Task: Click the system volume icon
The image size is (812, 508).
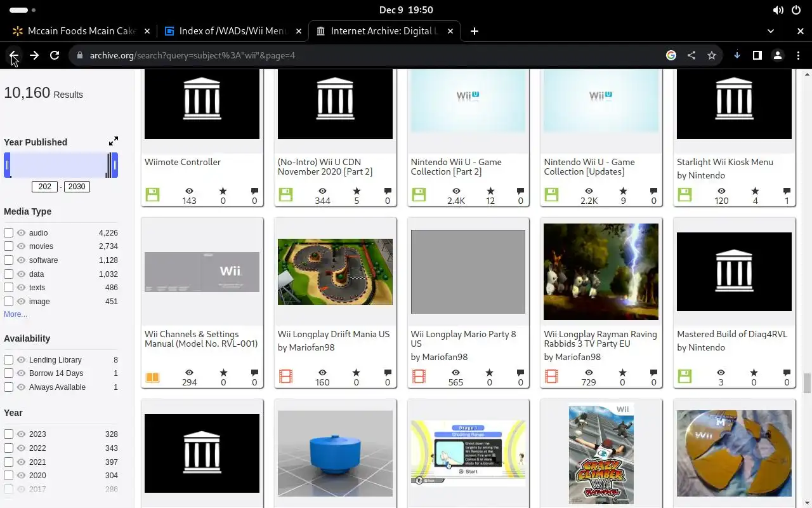Action: pyautogui.click(x=778, y=10)
